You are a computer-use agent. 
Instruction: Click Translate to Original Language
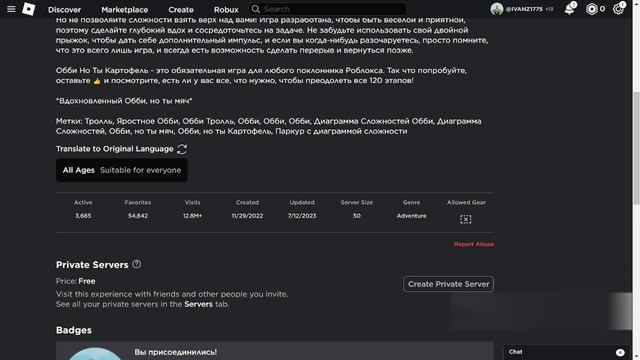[115, 149]
